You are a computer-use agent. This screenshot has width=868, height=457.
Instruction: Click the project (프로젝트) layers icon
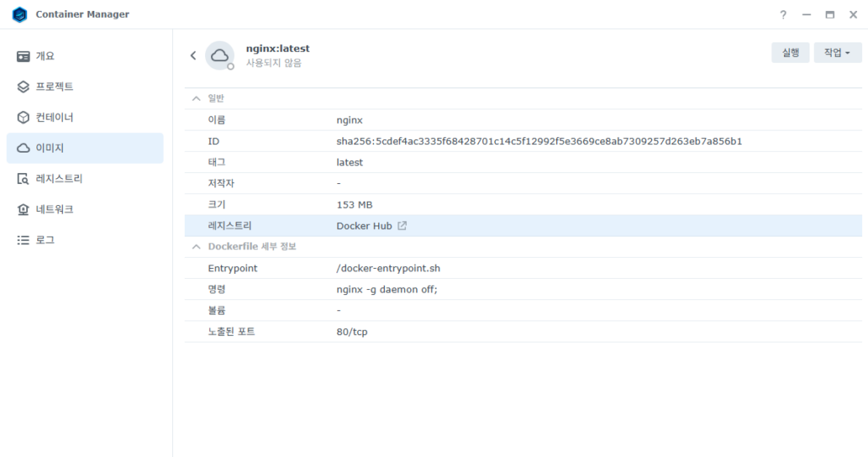(x=24, y=86)
